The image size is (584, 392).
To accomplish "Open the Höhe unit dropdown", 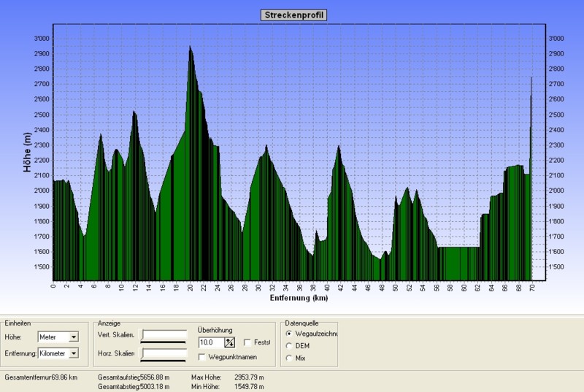I will click(73, 337).
